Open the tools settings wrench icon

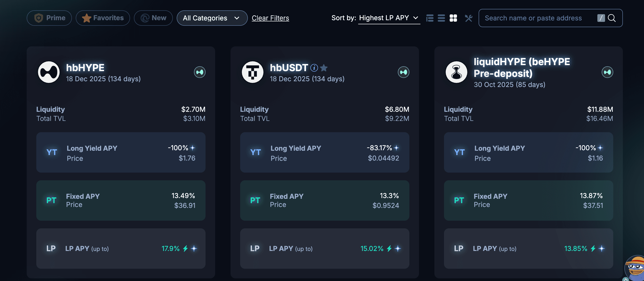tap(469, 18)
